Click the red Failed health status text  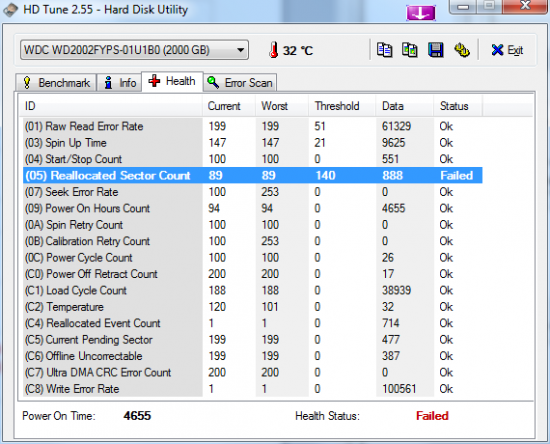432,416
